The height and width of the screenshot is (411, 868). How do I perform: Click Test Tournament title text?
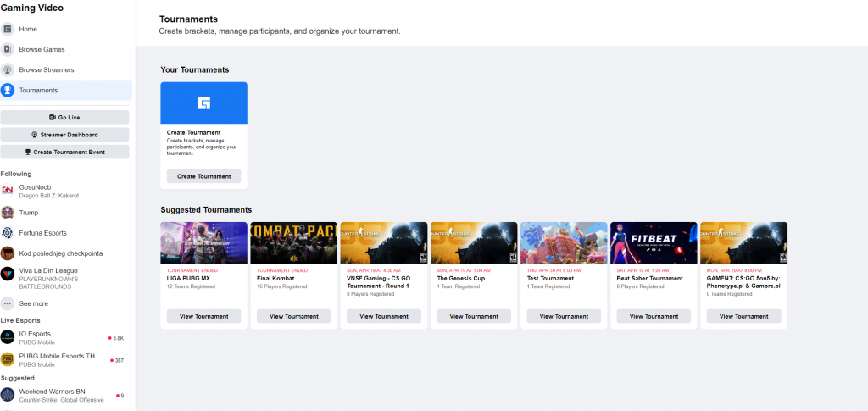click(550, 278)
